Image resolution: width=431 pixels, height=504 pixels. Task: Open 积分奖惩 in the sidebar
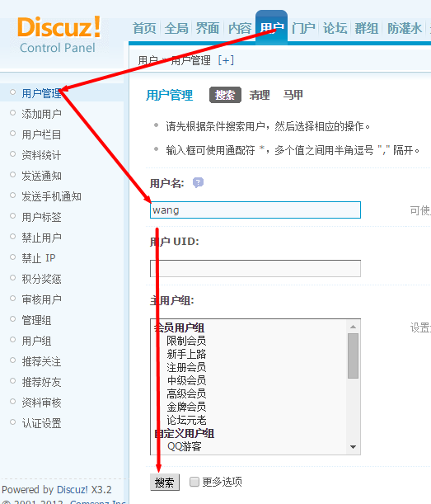point(41,279)
